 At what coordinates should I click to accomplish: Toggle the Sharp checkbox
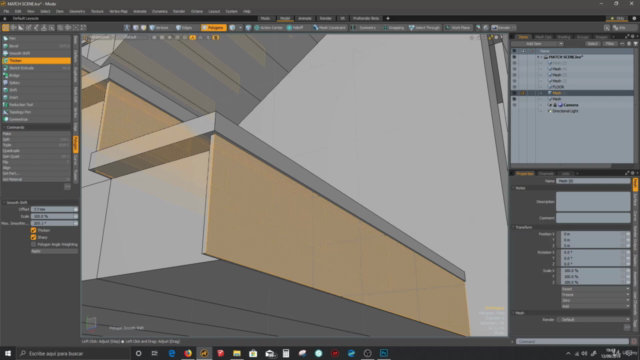[33, 237]
